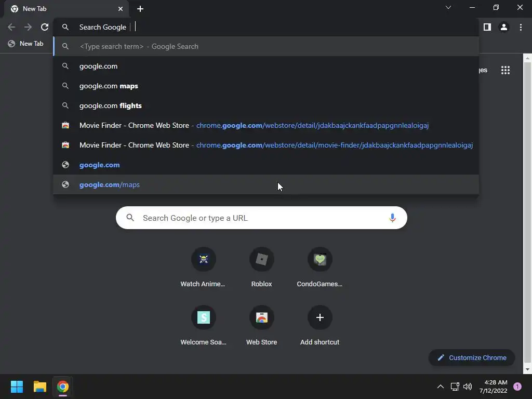Click the page scrollbar down arrow
This screenshot has height=399, width=532.
point(527,369)
